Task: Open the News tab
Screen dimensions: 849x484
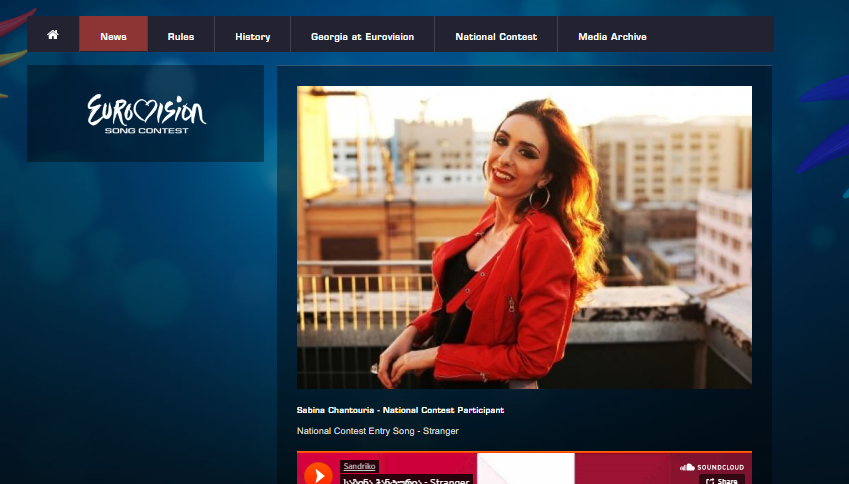Action: pyautogui.click(x=113, y=36)
